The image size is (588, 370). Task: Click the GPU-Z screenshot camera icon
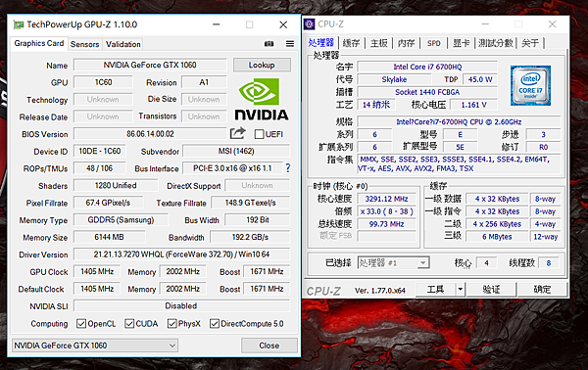point(269,44)
